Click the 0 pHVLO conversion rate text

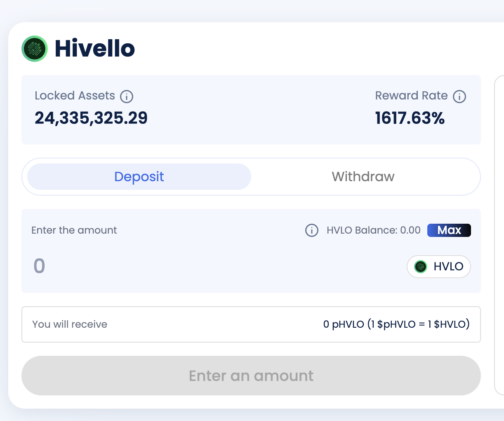[396, 324]
